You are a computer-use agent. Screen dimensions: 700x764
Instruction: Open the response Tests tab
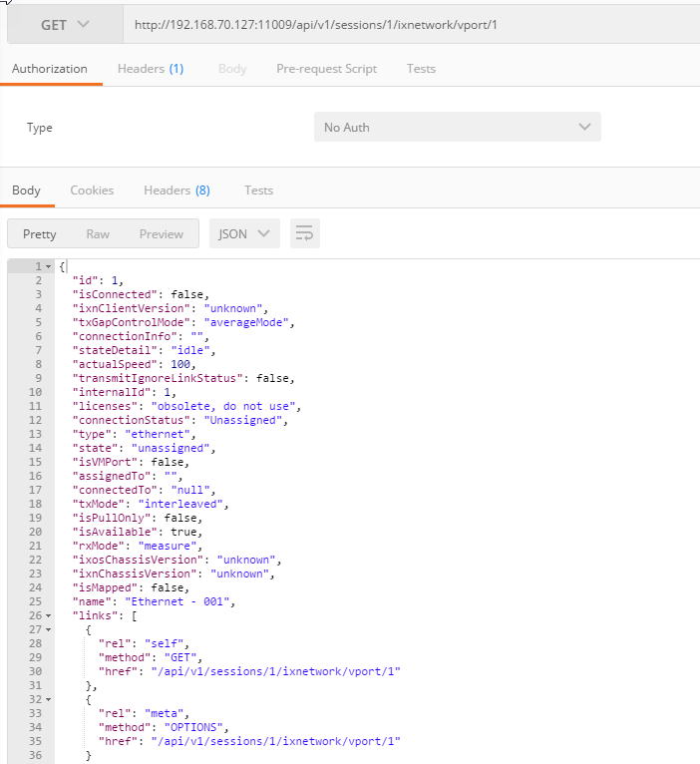(x=258, y=191)
